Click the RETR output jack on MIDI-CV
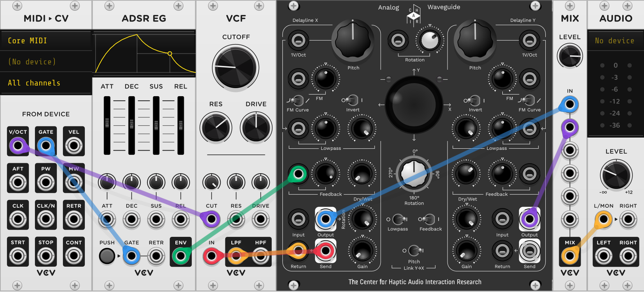Screen dimensions: 644x292 coord(74,220)
